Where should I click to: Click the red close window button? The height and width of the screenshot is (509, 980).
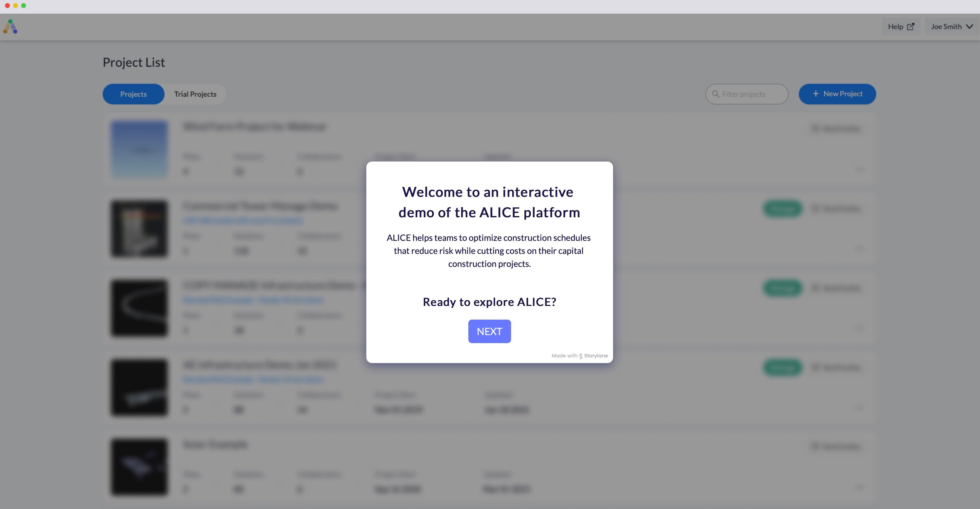(x=7, y=6)
